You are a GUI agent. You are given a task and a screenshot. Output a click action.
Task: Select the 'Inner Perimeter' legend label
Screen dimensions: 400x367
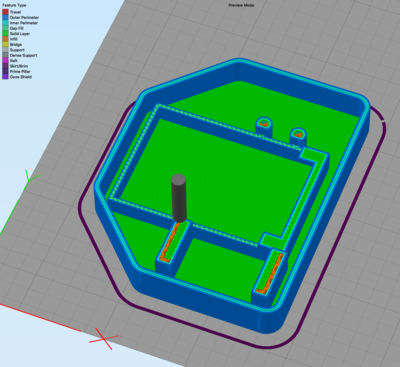[24, 23]
